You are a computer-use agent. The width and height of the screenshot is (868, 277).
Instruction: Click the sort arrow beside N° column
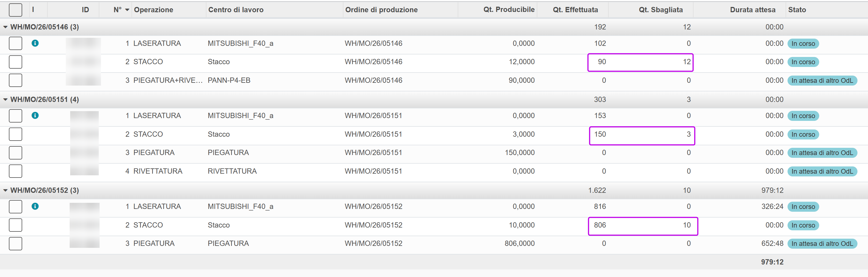127,10
